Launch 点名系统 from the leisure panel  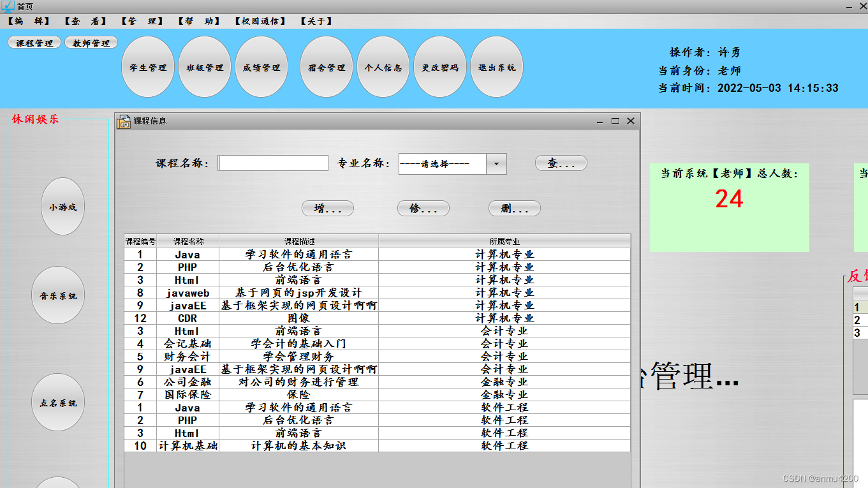(x=58, y=403)
